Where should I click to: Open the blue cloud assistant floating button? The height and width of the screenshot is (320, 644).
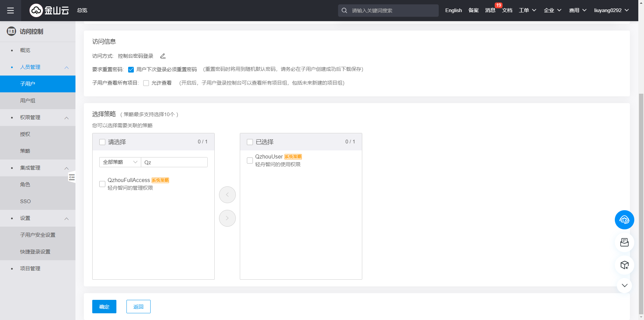tap(624, 220)
